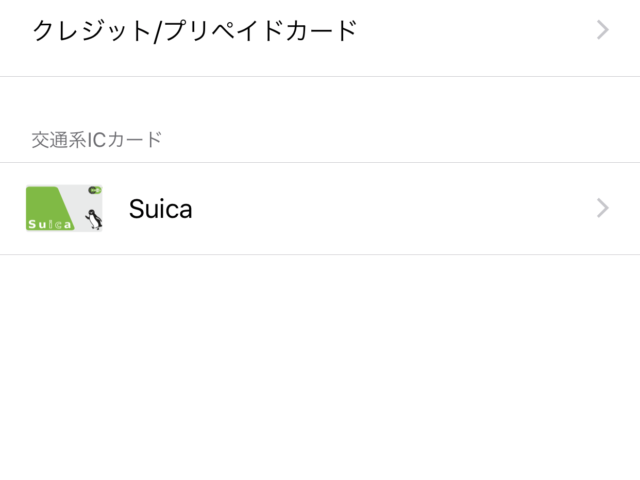Screen dimensions: 640x480
Task: Tap the black Suica text beside the card
Action: (x=160, y=209)
